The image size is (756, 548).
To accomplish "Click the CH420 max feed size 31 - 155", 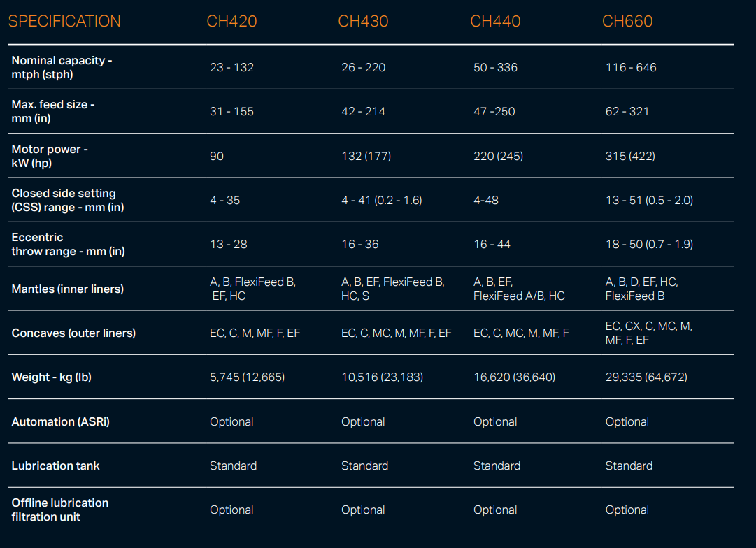I will [231, 111].
